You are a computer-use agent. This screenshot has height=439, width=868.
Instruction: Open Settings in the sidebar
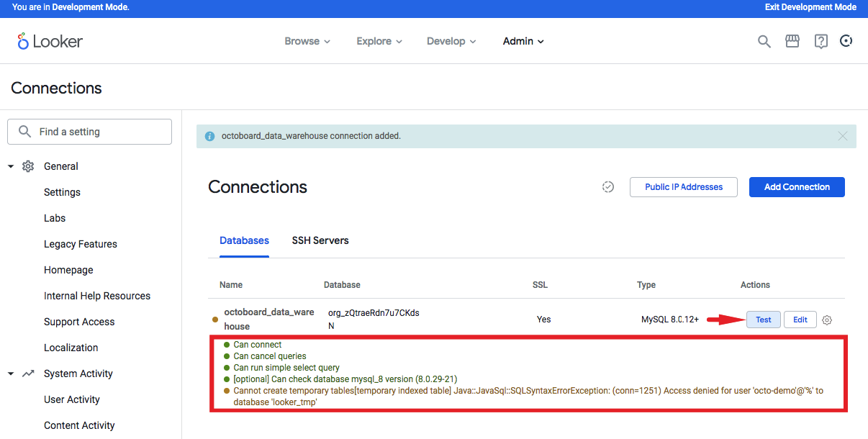pyautogui.click(x=62, y=192)
